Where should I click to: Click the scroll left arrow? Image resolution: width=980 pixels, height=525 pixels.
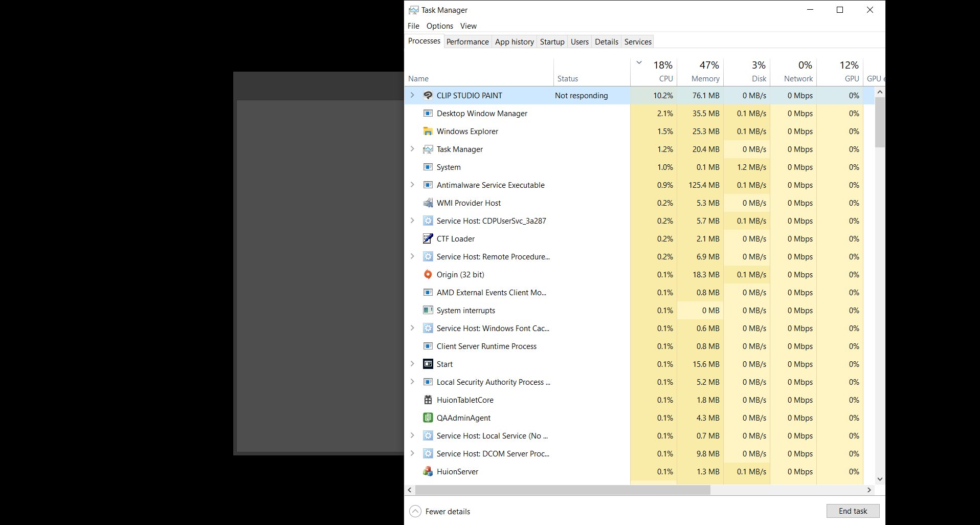tap(410, 490)
